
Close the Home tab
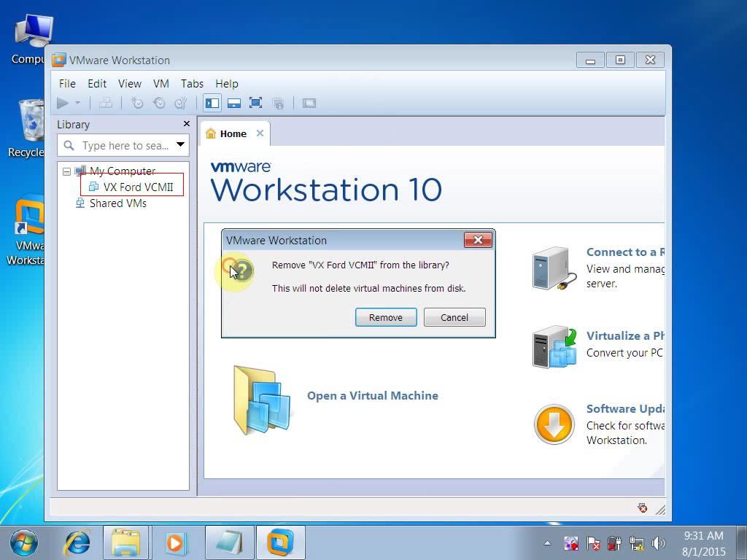[260, 133]
